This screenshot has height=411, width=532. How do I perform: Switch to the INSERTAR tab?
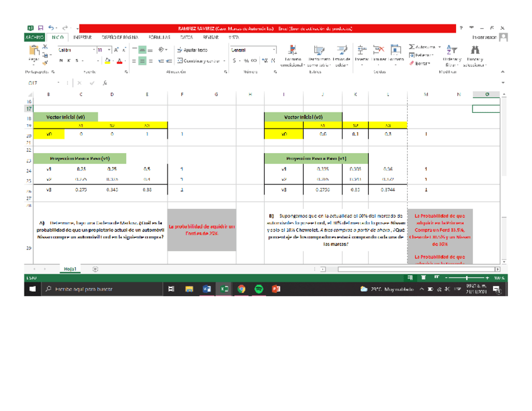click(x=82, y=37)
